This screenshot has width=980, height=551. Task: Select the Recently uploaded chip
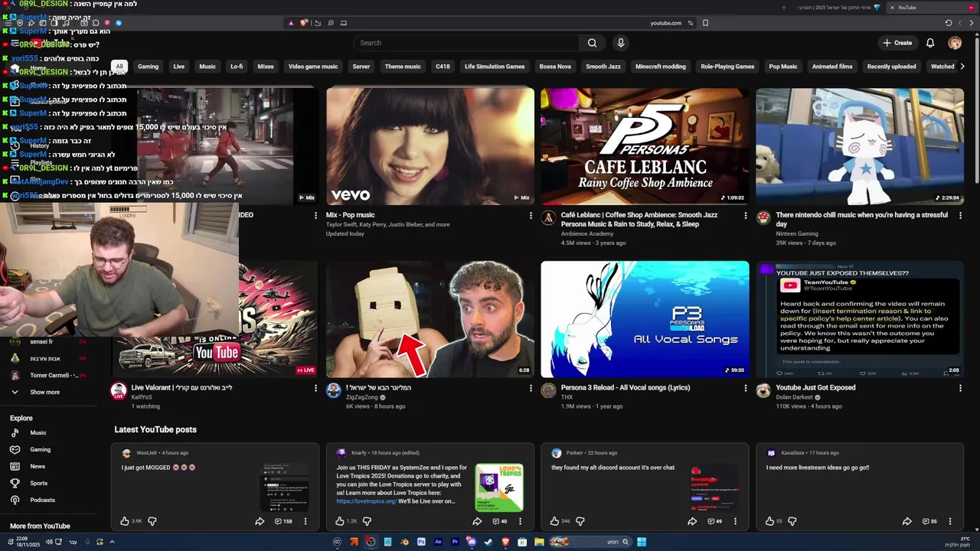[x=891, y=67]
